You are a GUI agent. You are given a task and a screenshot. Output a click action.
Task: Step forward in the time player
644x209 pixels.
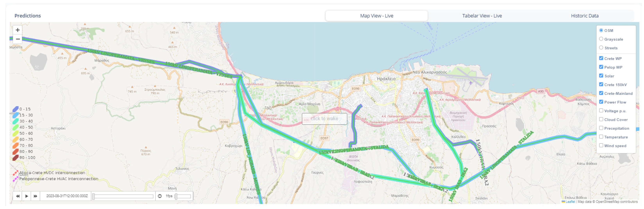[x=35, y=196]
